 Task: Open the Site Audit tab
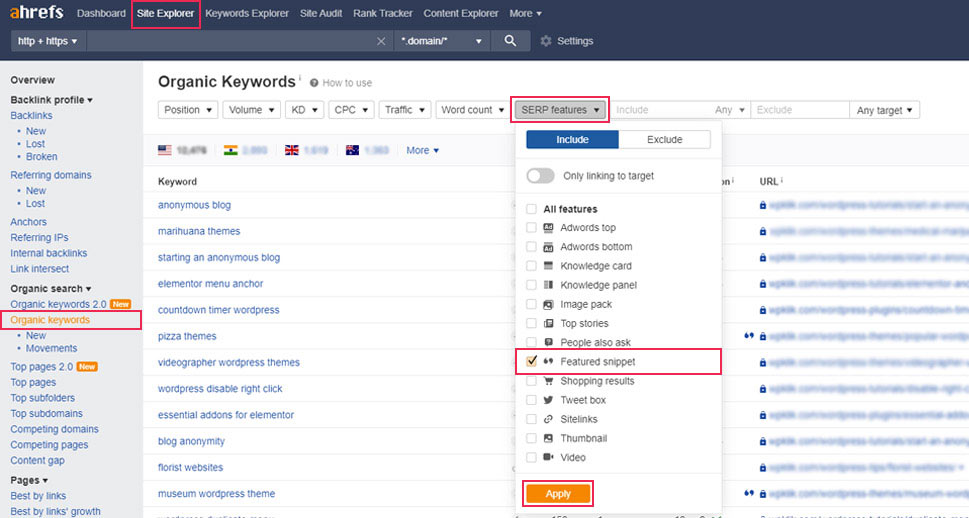tap(321, 13)
